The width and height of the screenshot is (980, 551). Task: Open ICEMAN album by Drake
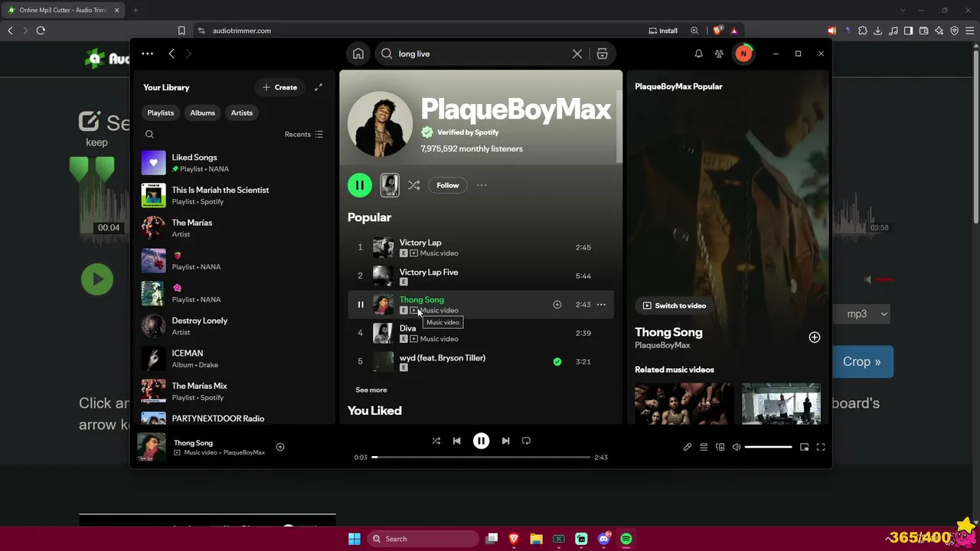(x=234, y=359)
